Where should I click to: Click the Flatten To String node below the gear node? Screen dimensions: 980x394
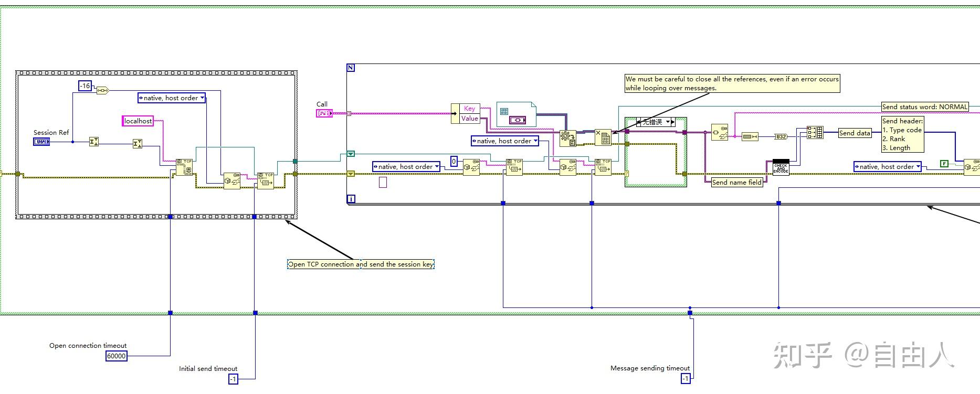(x=567, y=167)
